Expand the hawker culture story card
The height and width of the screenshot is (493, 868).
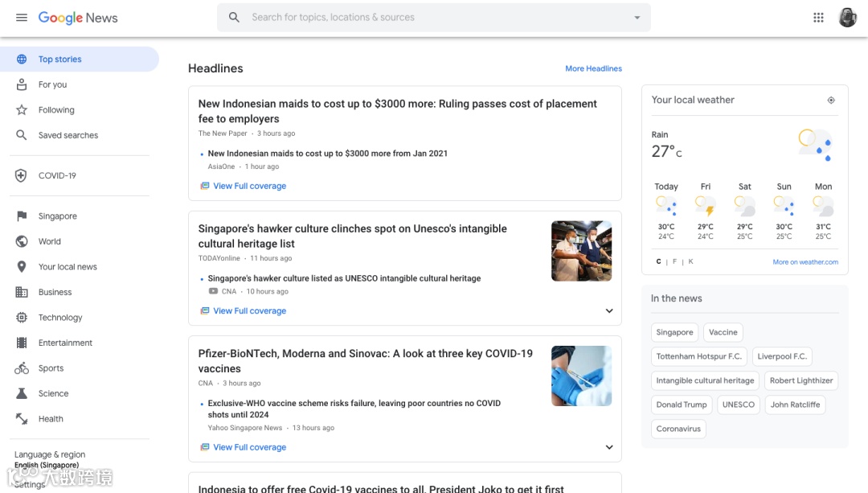click(609, 310)
